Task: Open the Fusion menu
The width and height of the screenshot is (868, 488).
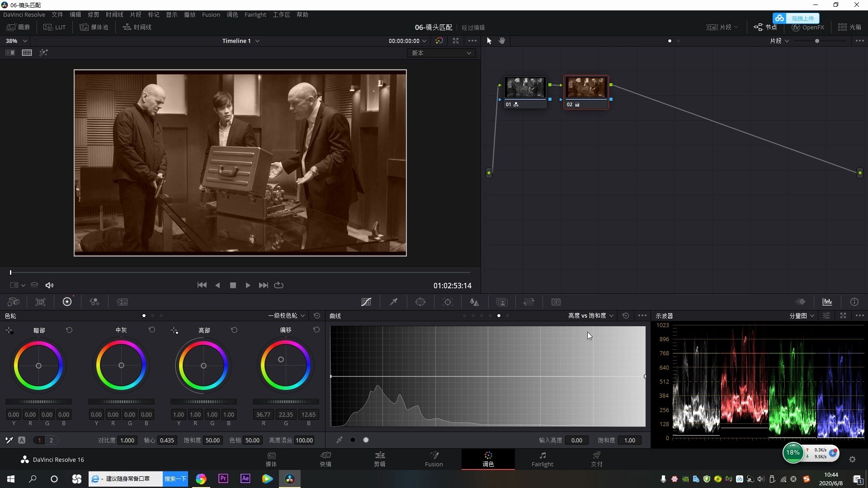Action: pyautogui.click(x=211, y=14)
